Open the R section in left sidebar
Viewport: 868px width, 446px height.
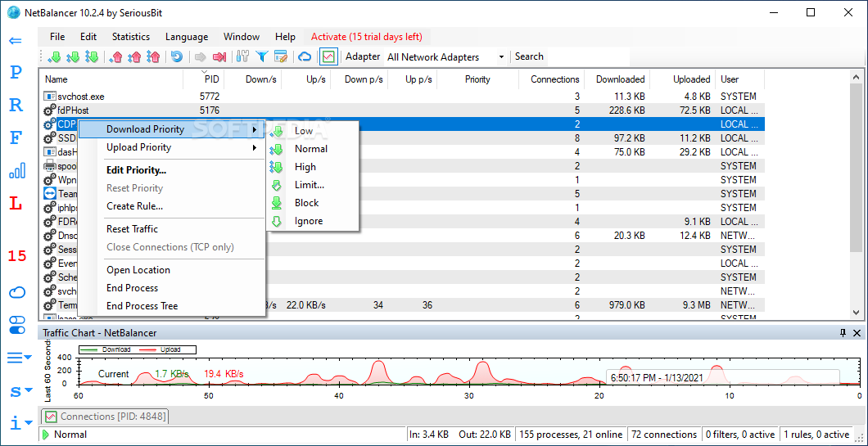16,105
